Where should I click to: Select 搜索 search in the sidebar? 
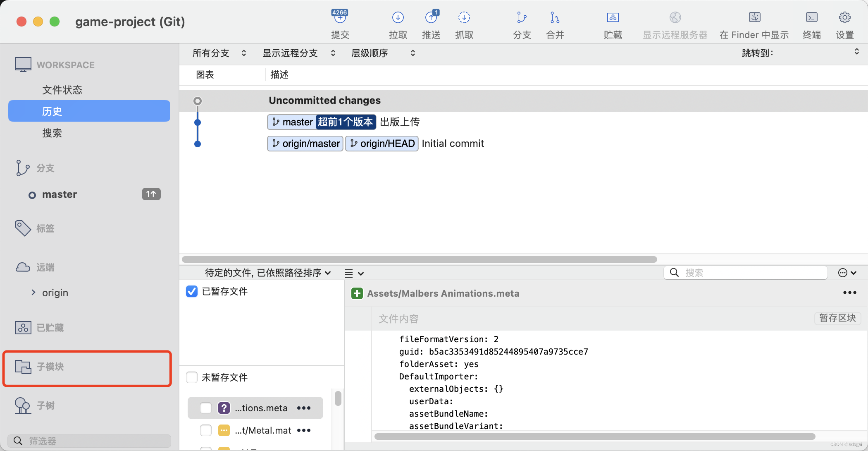pos(52,133)
